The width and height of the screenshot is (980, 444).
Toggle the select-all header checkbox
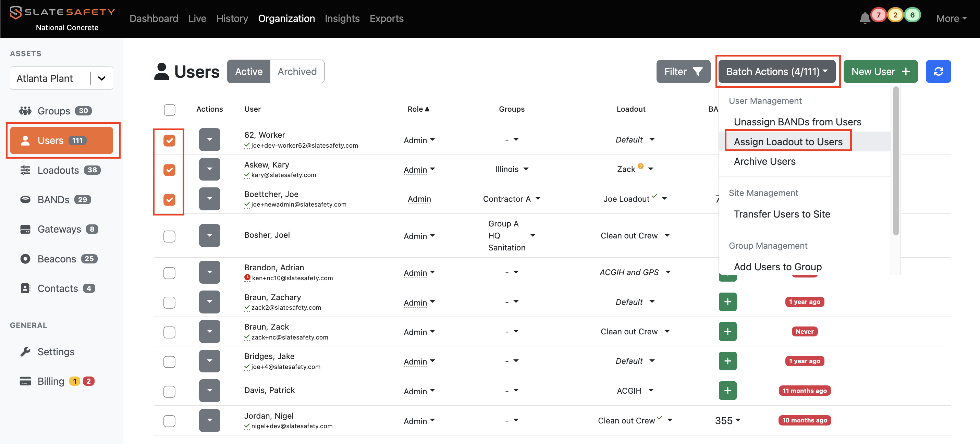click(x=169, y=110)
